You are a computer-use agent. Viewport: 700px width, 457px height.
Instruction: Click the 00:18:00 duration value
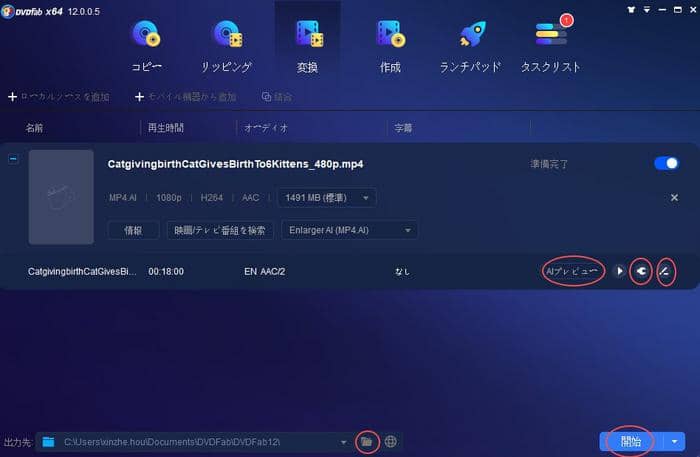pos(166,271)
